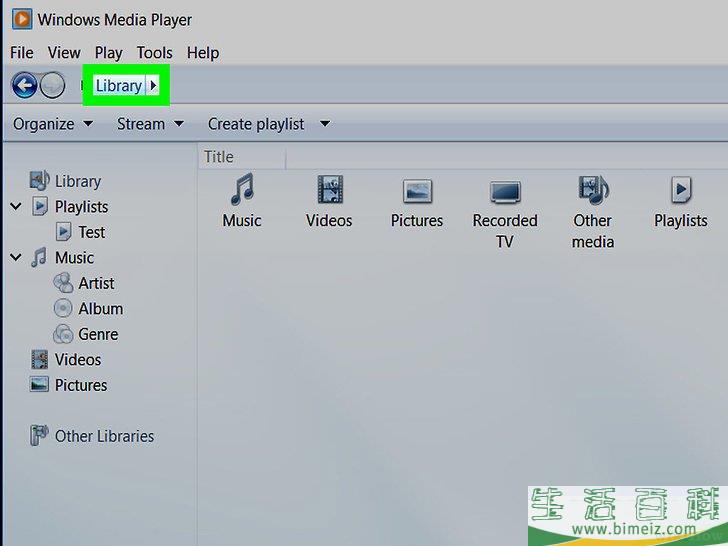Open the Other media category icon
The height and width of the screenshot is (546, 728).
[x=593, y=189]
